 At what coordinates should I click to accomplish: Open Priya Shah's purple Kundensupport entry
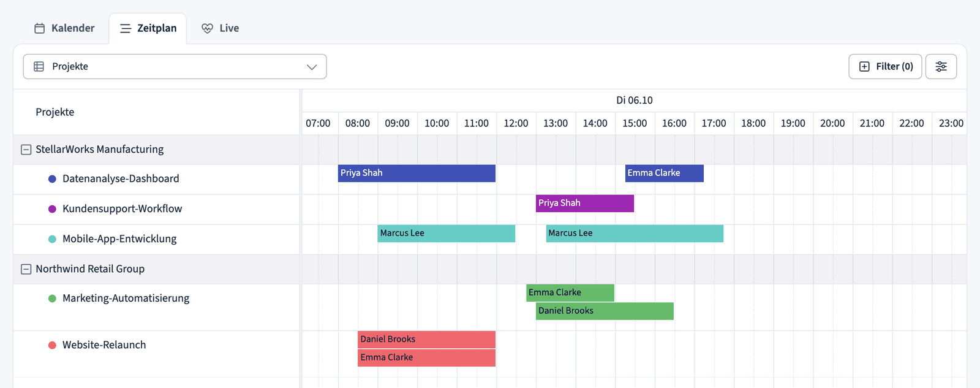pyautogui.click(x=585, y=204)
